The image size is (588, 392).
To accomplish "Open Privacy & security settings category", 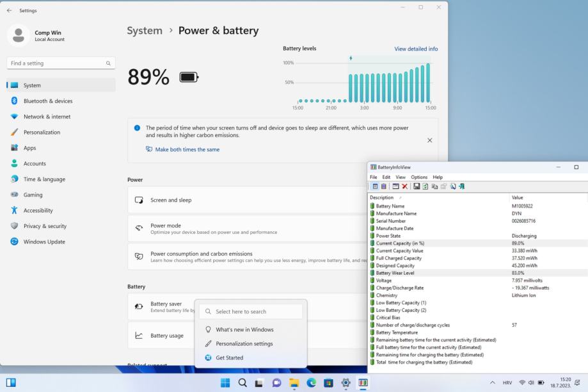I will pos(61,226).
